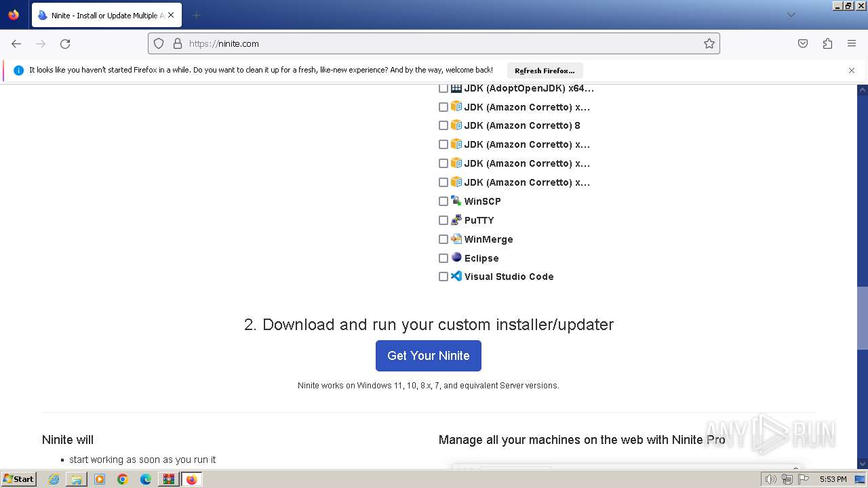The height and width of the screenshot is (488, 868).
Task: Click the 5:53 PM clock
Action: (x=833, y=479)
